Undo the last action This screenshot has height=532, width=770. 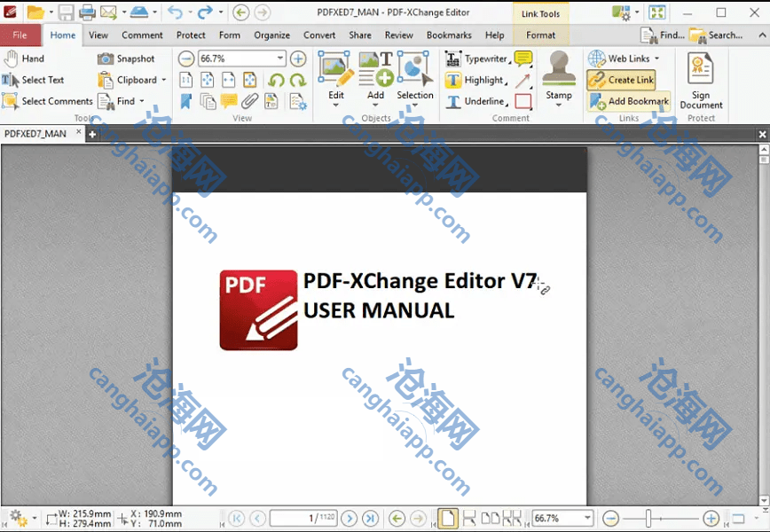pos(175,12)
